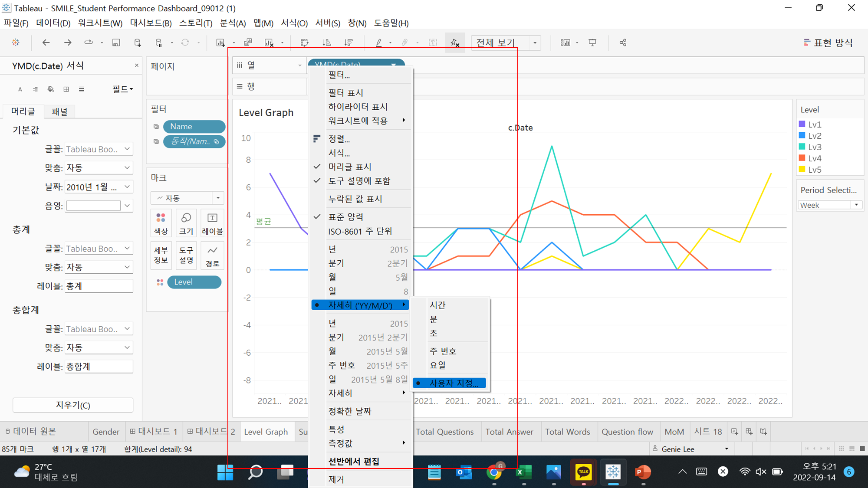
Task: Open the 워크시트(W) menu
Action: point(100,23)
